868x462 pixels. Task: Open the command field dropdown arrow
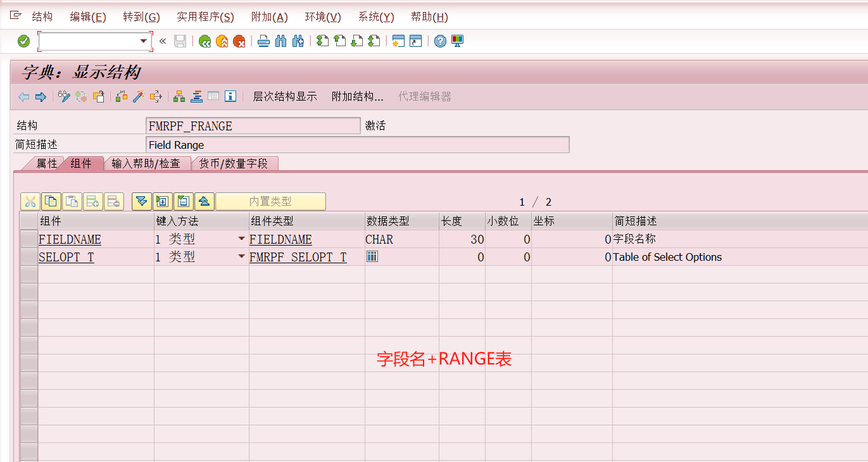(144, 41)
